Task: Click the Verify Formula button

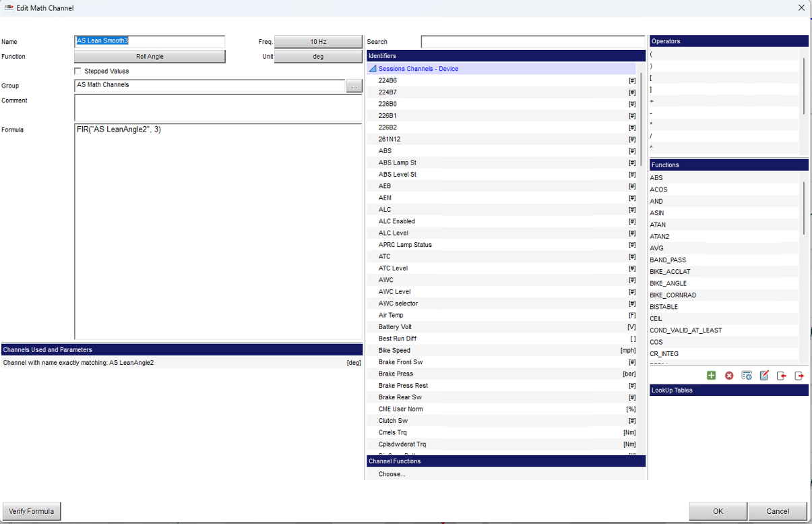Action: click(x=32, y=511)
